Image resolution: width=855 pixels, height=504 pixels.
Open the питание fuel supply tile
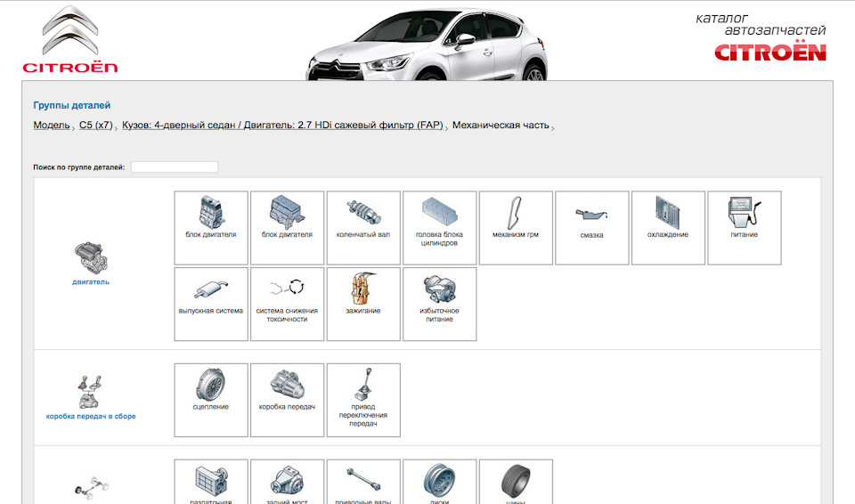point(745,228)
